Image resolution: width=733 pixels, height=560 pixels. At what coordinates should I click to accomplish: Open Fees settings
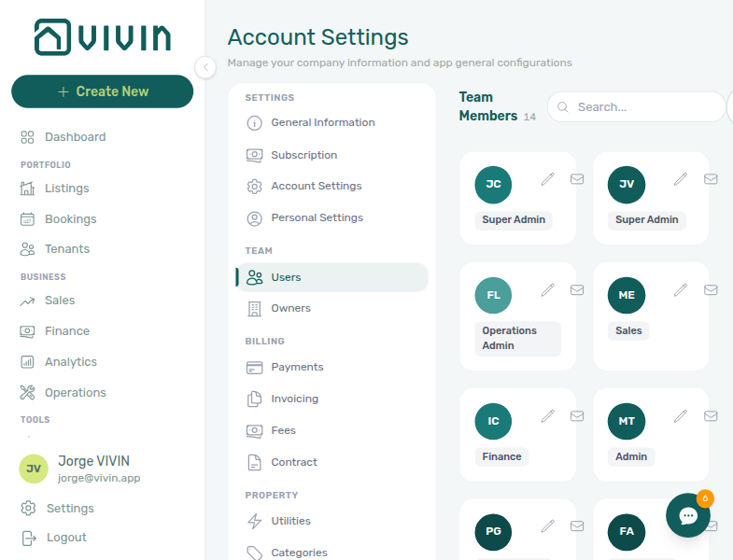(x=271, y=430)
